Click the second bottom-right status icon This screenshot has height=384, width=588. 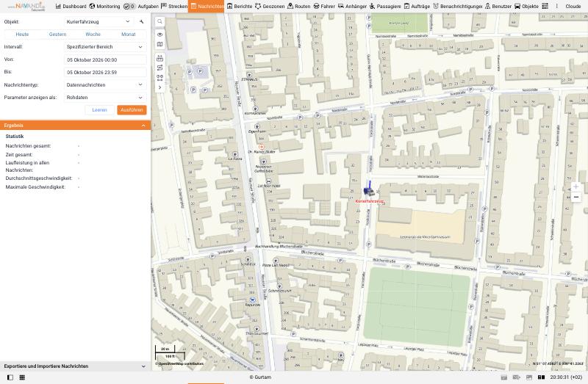517,377
